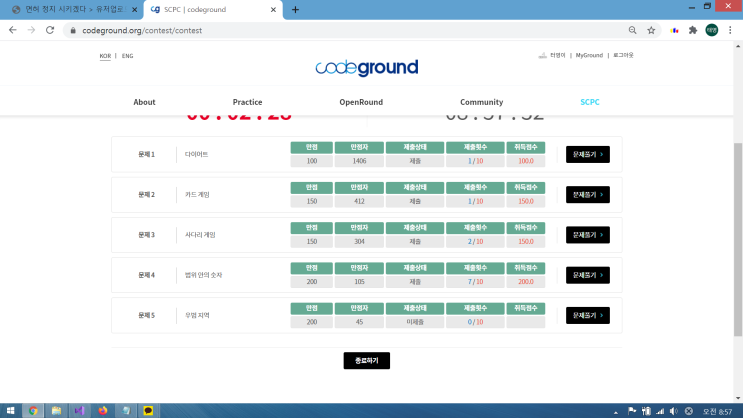The width and height of the screenshot is (743, 418).
Task: Click the padlock icon in the address bar
Action: (x=72, y=30)
